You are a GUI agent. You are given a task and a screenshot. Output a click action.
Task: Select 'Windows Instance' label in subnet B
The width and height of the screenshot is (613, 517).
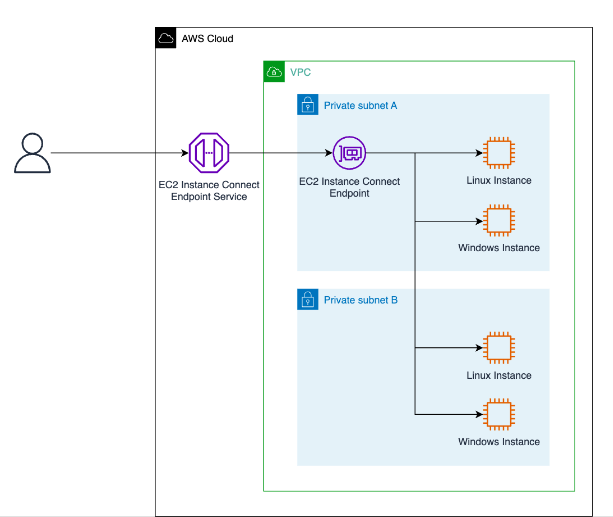pyautogui.click(x=499, y=442)
